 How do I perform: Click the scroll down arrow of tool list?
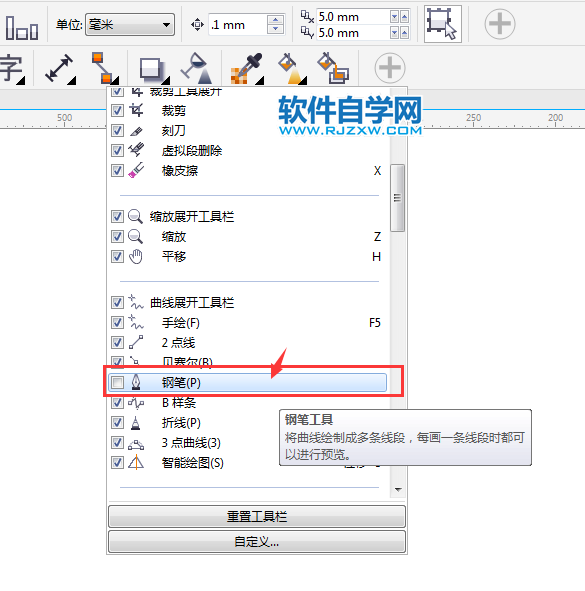398,490
